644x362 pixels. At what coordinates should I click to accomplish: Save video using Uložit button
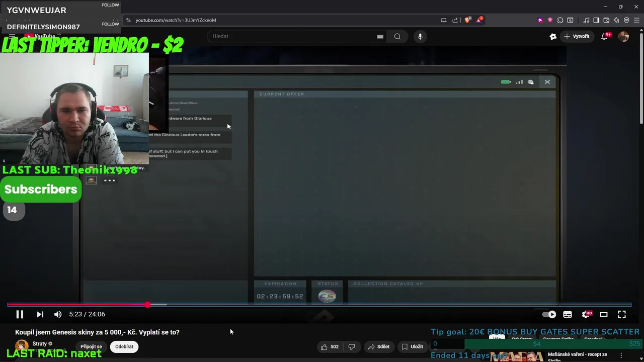coord(412,346)
